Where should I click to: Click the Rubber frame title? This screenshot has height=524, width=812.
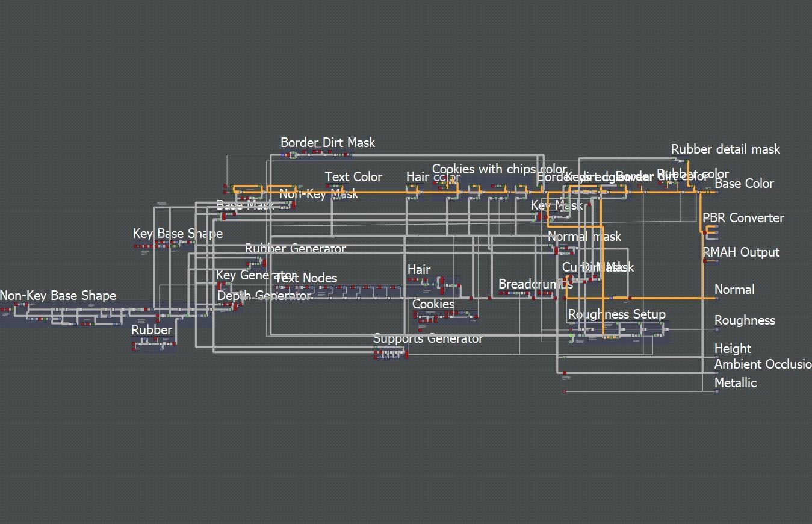[x=152, y=330]
